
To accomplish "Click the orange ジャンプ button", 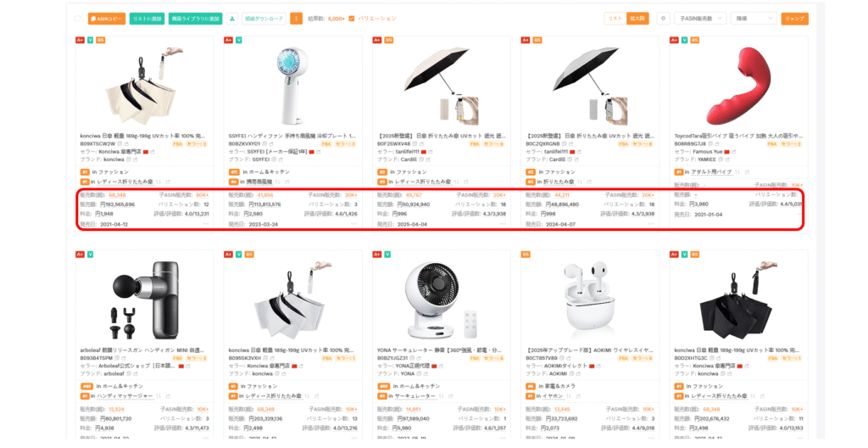I will click(794, 19).
